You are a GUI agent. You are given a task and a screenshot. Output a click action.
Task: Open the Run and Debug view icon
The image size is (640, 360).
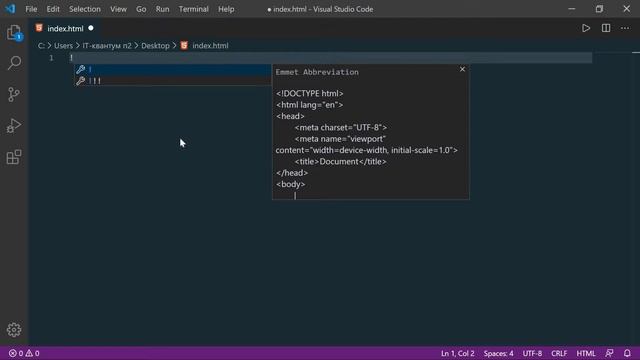click(x=14, y=126)
